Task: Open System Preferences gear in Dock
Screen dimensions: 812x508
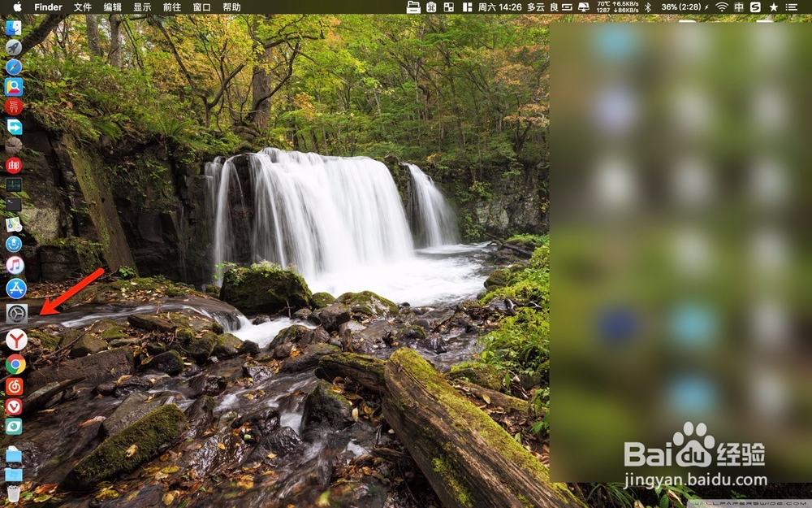Action: tap(16, 314)
